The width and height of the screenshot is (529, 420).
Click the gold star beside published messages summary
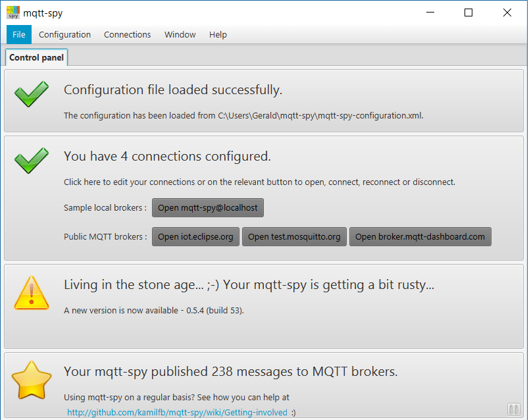[31, 381]
